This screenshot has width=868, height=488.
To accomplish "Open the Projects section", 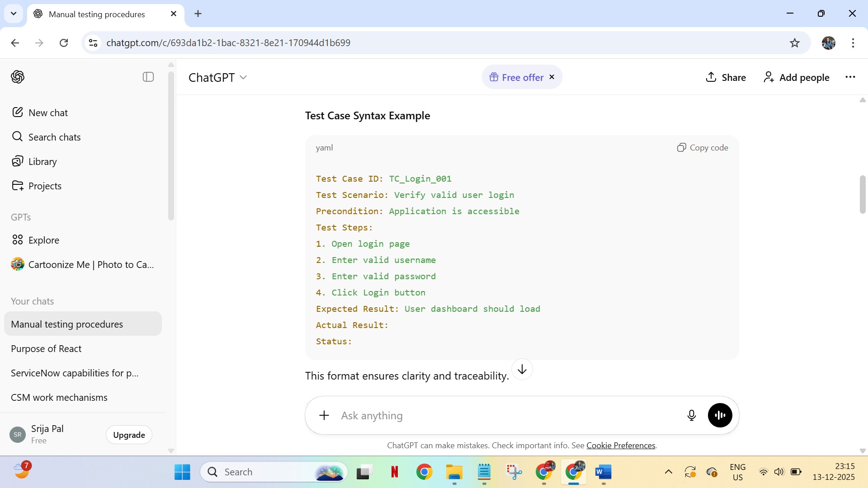I will (45, 185).
